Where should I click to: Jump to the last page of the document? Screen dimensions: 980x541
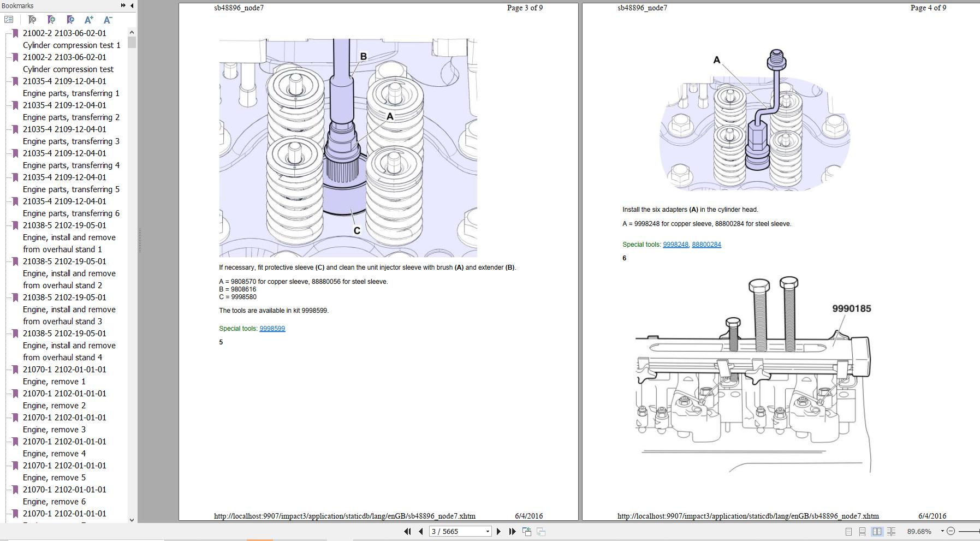pyautogui.click(x=512, y=531)
